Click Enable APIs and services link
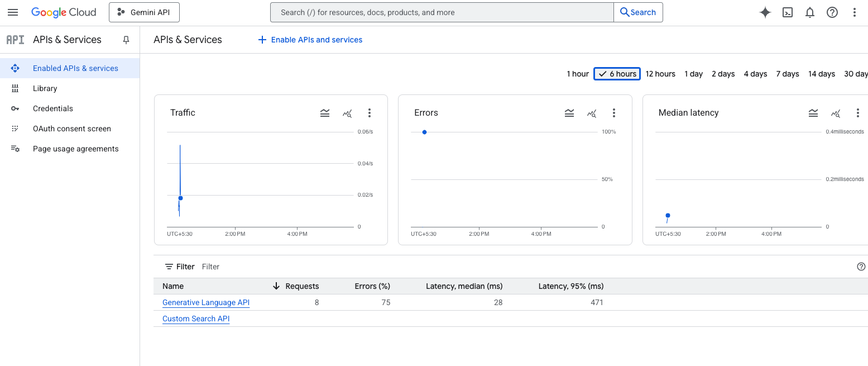The image size is (868, 366). point(310,40)
